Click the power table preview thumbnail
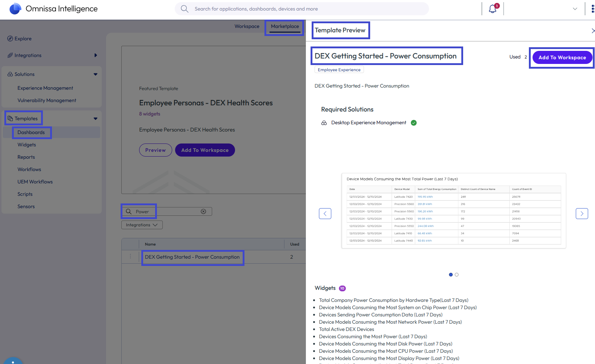The image size is (595, 364). coord(454,211)
